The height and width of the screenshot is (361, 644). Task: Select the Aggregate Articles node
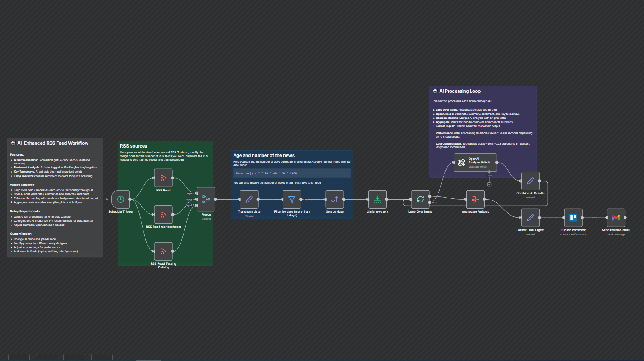click(475, 200)
